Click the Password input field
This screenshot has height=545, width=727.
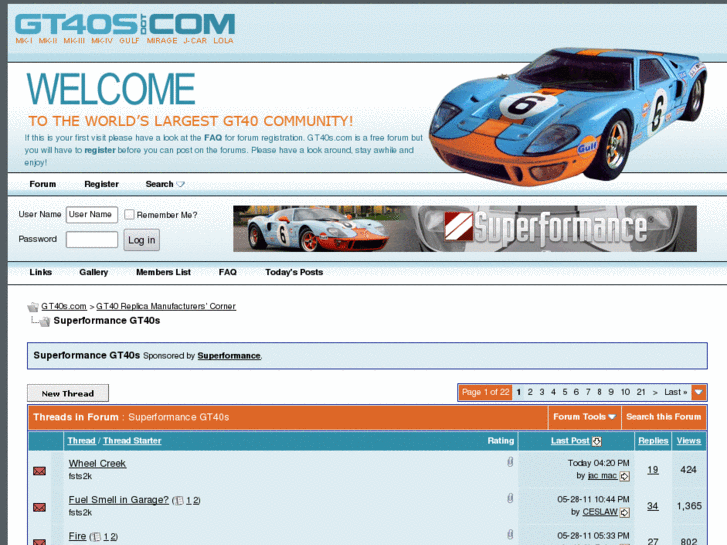(x=92, y=240)
